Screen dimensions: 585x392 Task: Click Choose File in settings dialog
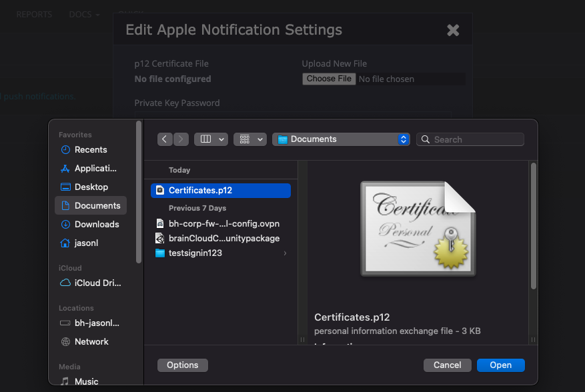[329, 79]
